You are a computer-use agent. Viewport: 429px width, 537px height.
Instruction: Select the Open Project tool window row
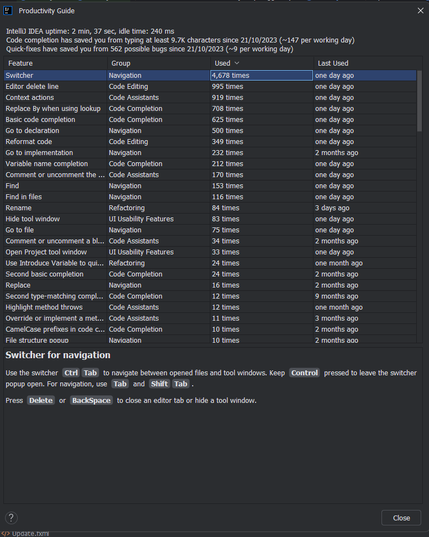pos(210,252)
